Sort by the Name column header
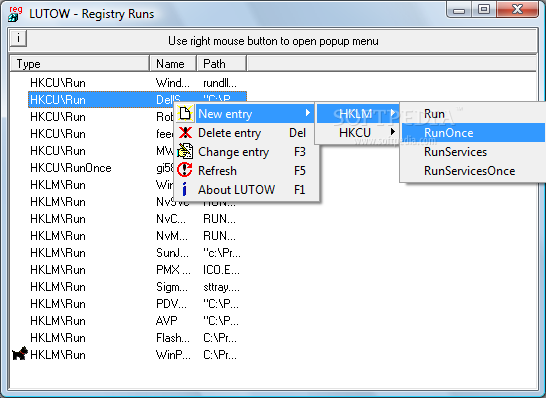This screenshot has height=398, width=546. 173,64
